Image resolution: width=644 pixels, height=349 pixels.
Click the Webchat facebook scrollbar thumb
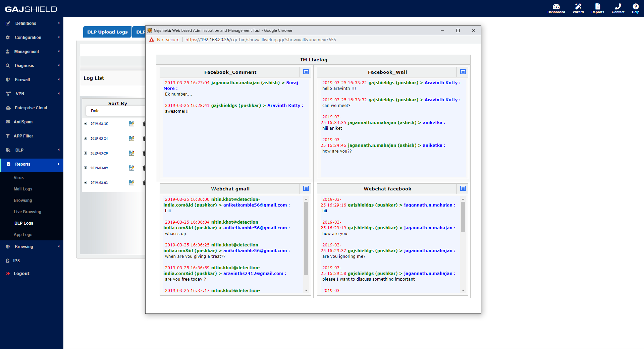pos(463,217)
